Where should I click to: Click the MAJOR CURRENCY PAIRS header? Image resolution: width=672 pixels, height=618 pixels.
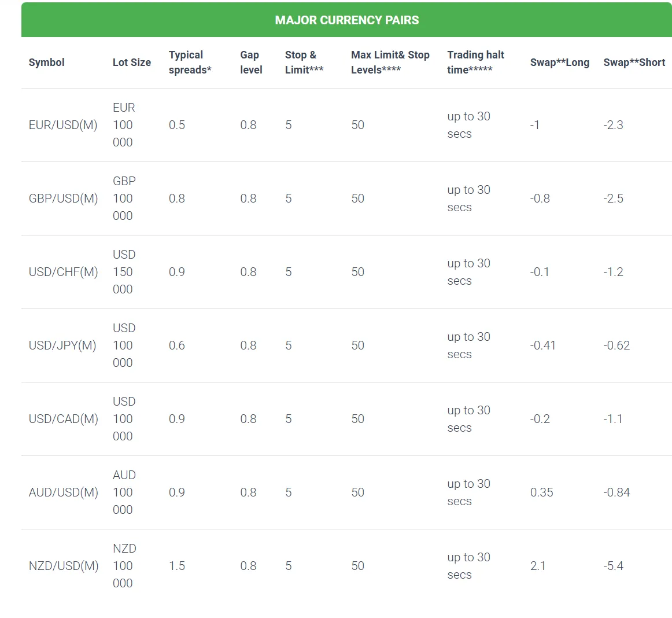(347, 20)
